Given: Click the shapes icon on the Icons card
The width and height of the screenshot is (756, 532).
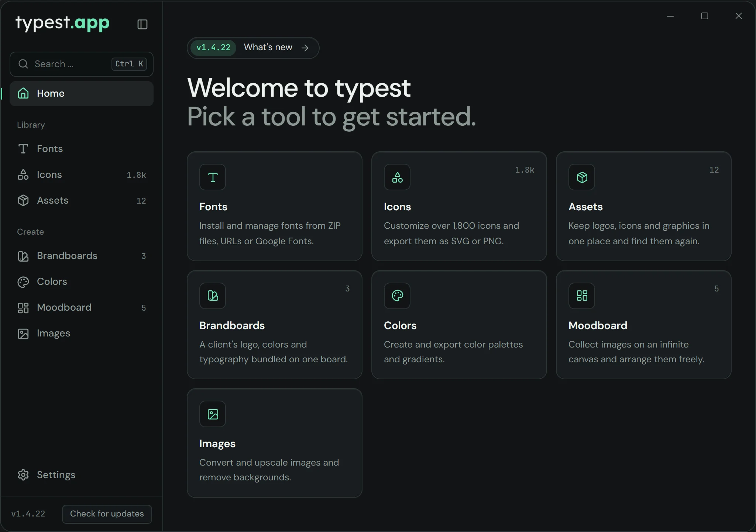Looking at the screenshot, I should tap(397, 177).
